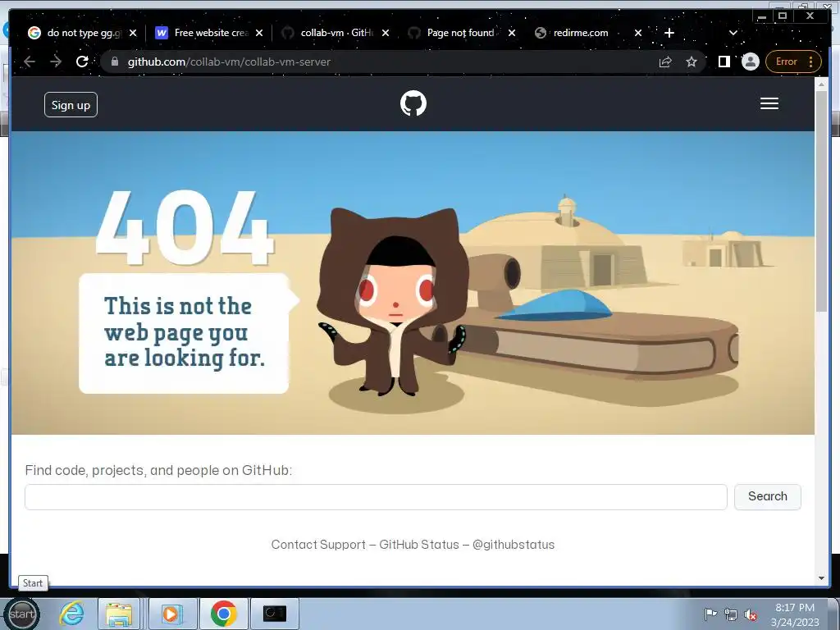Open the command prompt taskbar icon
Image resolution: width=840 pixels, height=630 pixels.
(274, 614)
